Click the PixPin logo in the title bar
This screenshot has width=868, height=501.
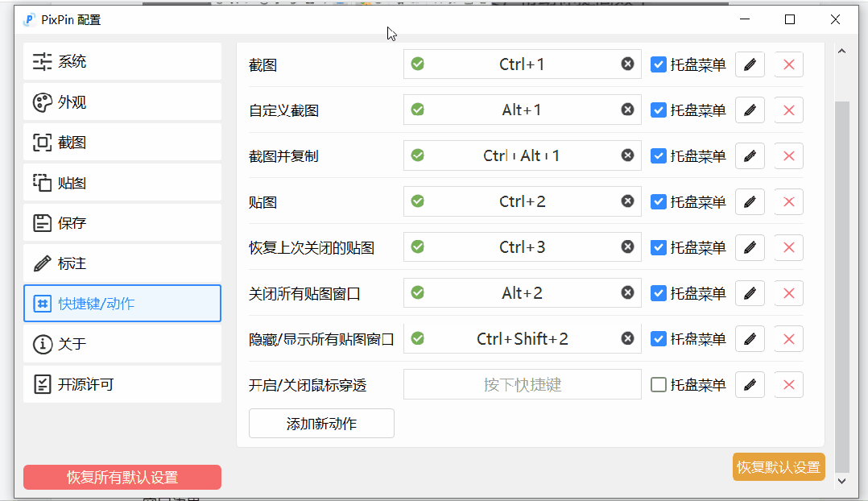30,19
